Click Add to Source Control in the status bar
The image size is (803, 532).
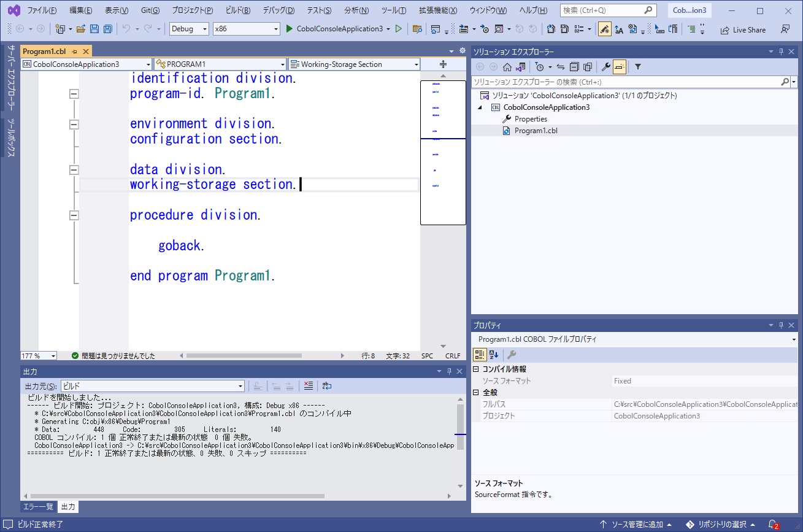(x=636, y=525)
